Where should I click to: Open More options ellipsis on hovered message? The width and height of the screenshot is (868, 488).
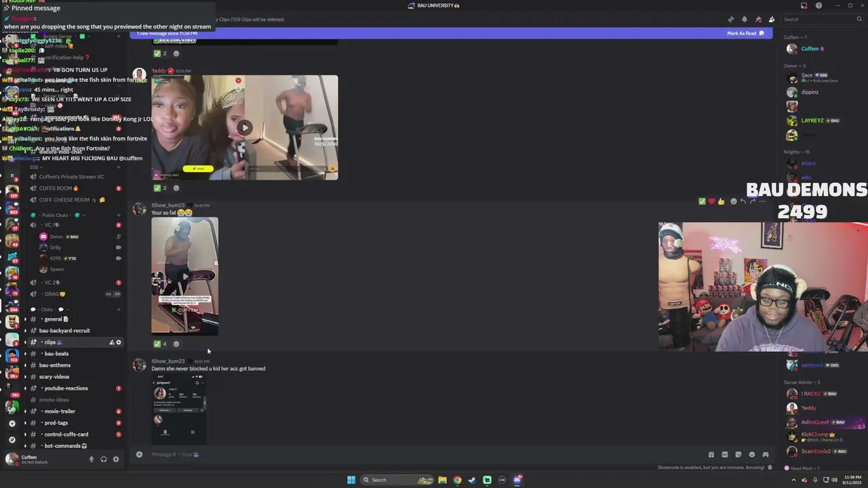[x=762, y=201]
